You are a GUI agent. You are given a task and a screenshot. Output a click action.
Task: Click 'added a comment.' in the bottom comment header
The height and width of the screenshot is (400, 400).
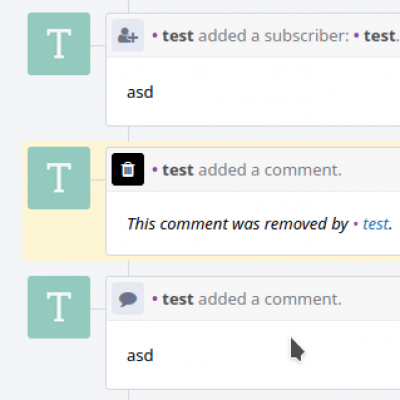click(x=270, y=299)
